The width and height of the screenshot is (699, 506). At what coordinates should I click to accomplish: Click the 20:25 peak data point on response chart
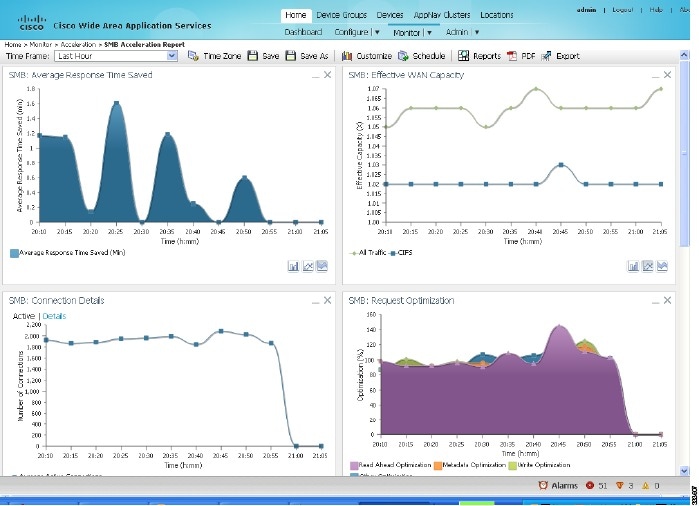[116, 103]
